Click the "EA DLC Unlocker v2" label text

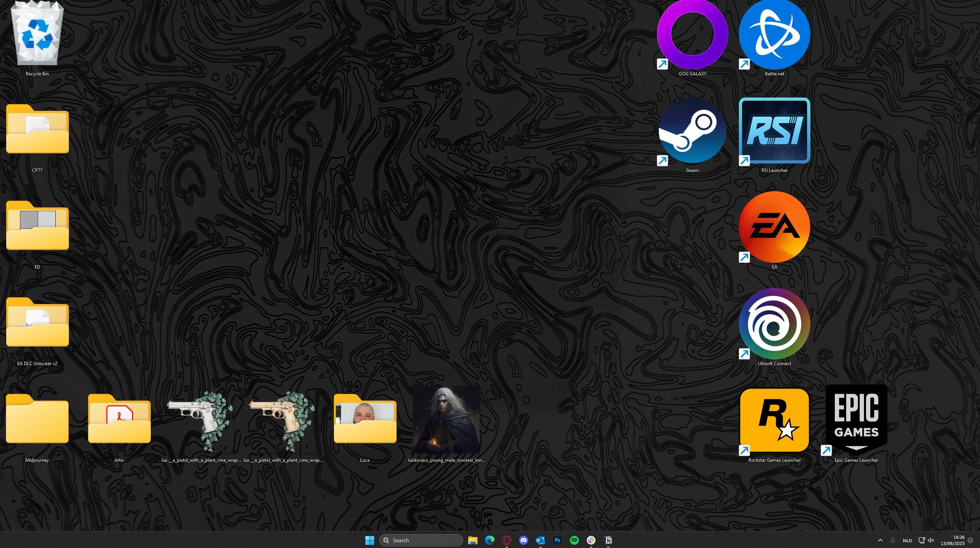coord(37,364)
